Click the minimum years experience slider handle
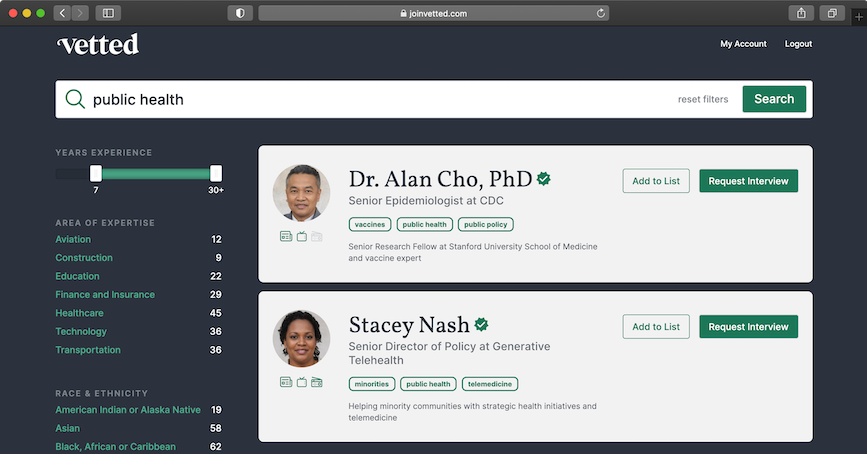Viewport: 867px width, 454px height. pos(96,173)
